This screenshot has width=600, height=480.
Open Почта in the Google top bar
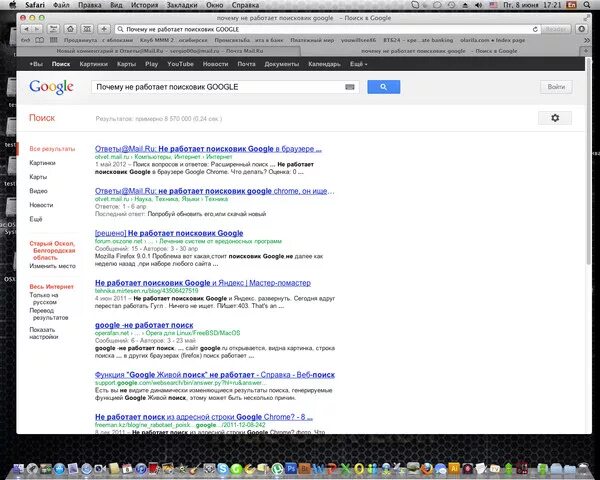coord(246,64)
